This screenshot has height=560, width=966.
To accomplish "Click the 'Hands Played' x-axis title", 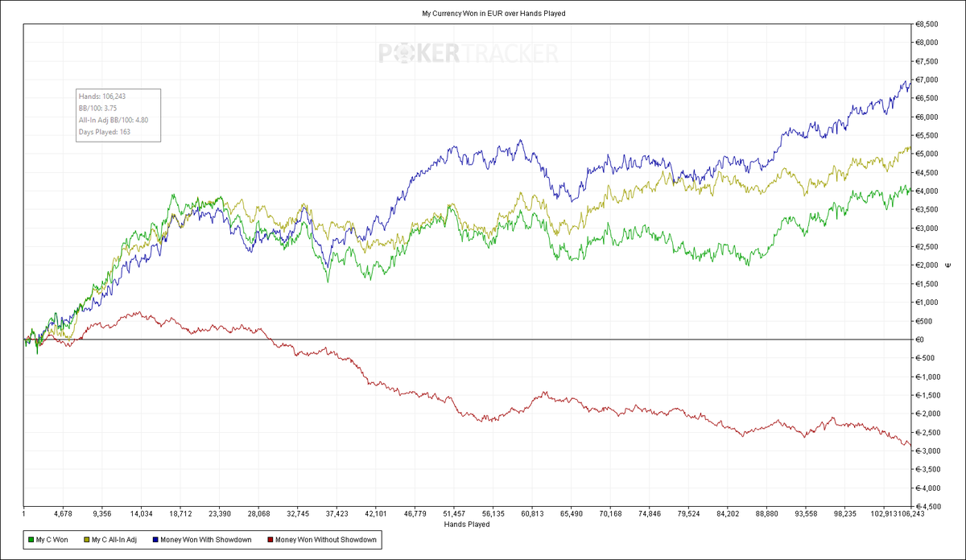I will (x=467, y=524).
